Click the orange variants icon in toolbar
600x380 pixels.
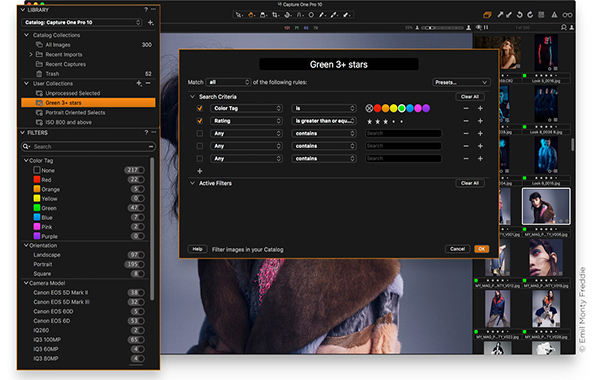(x=487, y=15)
